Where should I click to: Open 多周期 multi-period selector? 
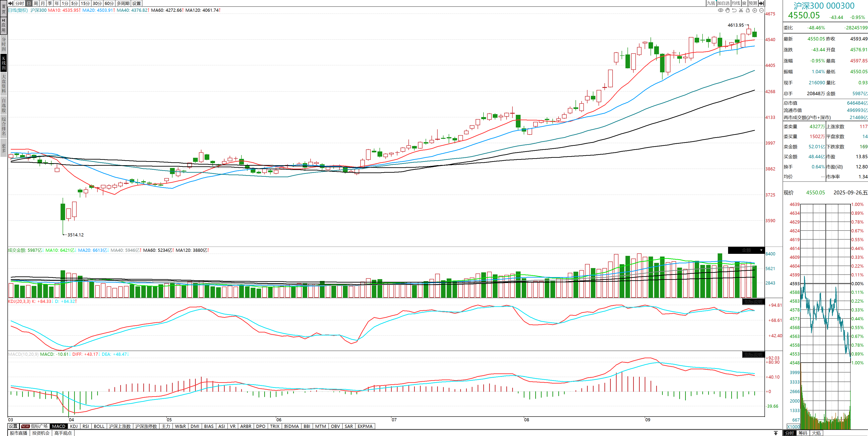pos(123,3)
